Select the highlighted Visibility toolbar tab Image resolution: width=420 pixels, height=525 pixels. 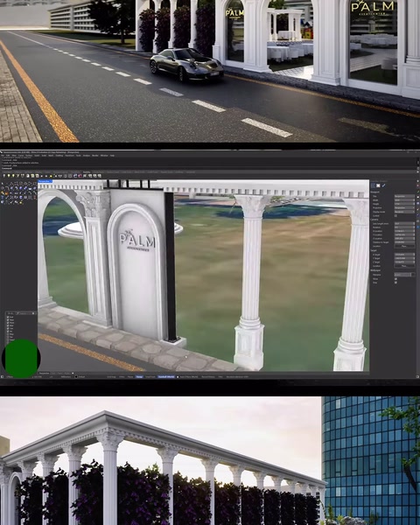click(x=87, y=172)
